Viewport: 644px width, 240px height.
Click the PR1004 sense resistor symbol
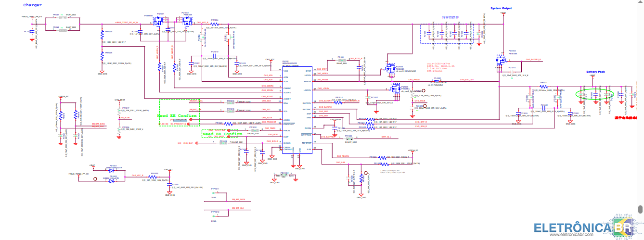tap(214, 24)
